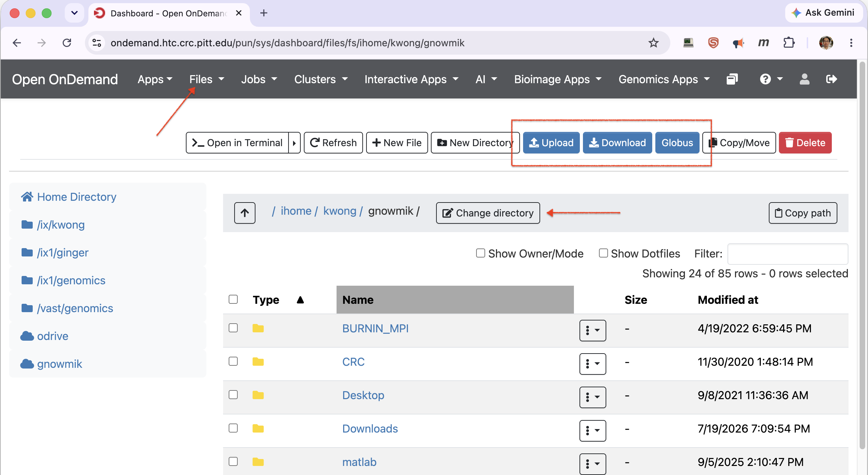The height and width of the screenshot is (475, 868).
Task: Click the italic m extension icon
Action: coord(763,43)
